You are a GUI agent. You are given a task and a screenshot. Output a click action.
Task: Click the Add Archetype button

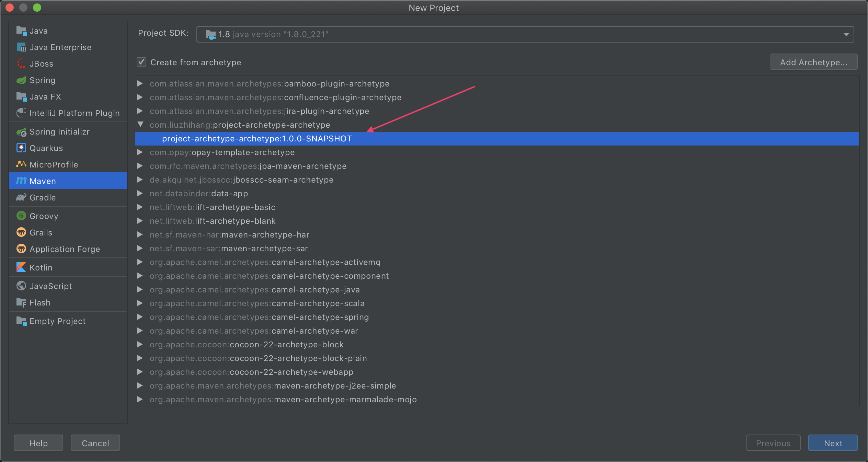[x=813, y=62]
